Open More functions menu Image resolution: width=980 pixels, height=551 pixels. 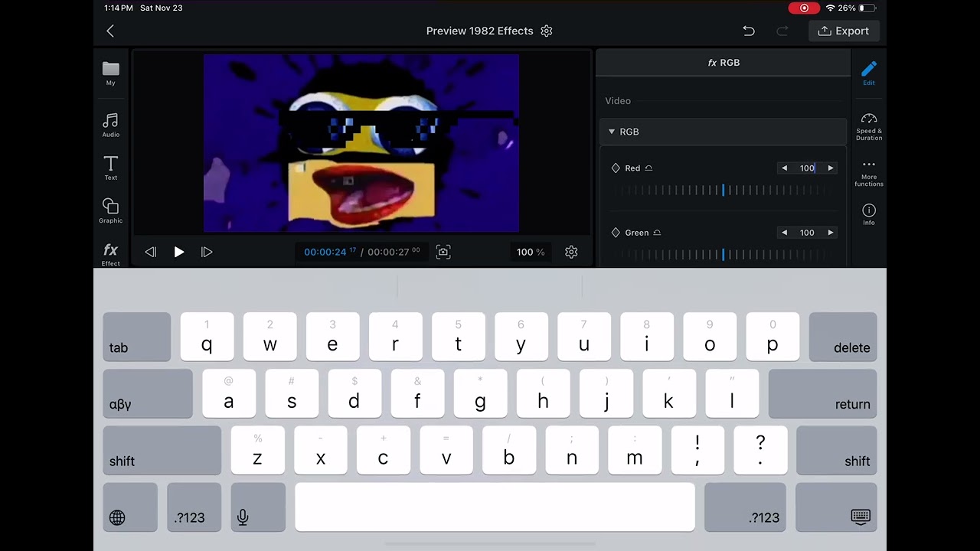pyautogui.click(x=869, y=173)
